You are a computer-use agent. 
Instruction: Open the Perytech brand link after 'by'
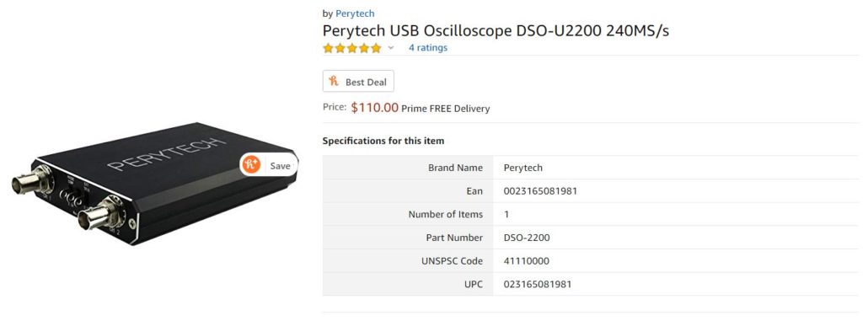(355, 13)
